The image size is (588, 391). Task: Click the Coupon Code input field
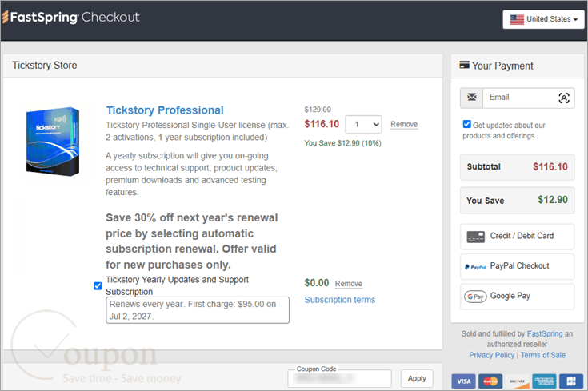coord(339,378)
